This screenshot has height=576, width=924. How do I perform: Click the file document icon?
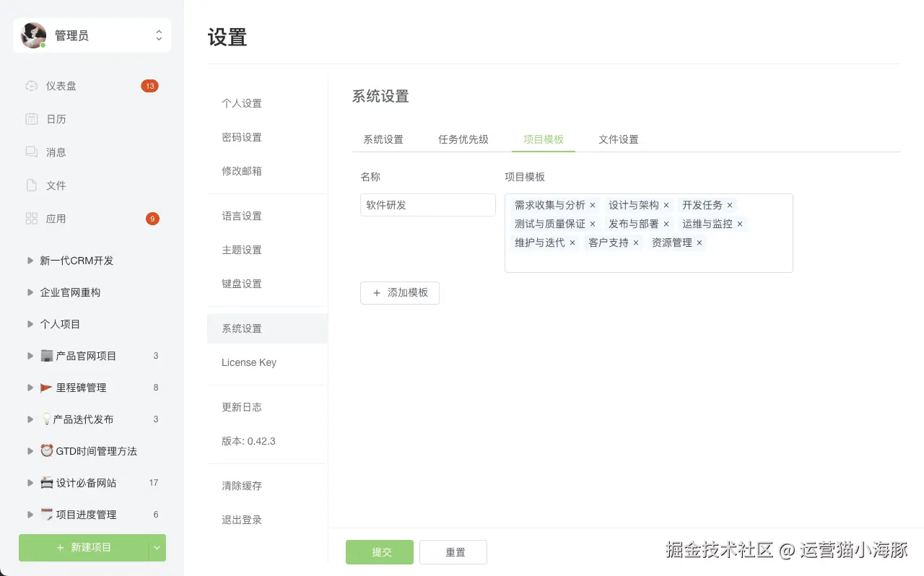point(31,186)
